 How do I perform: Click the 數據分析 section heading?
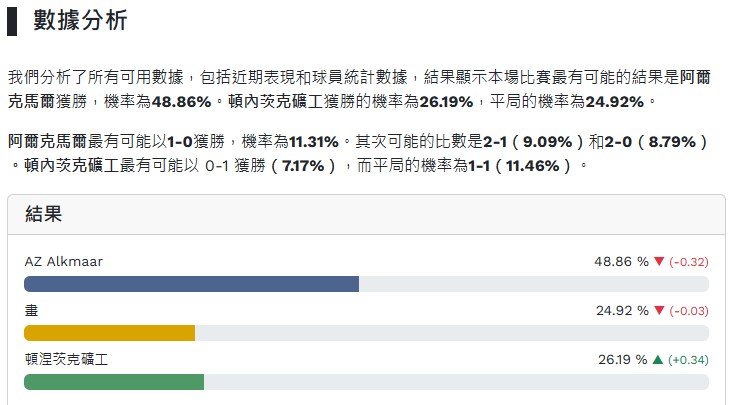point(80,21)
